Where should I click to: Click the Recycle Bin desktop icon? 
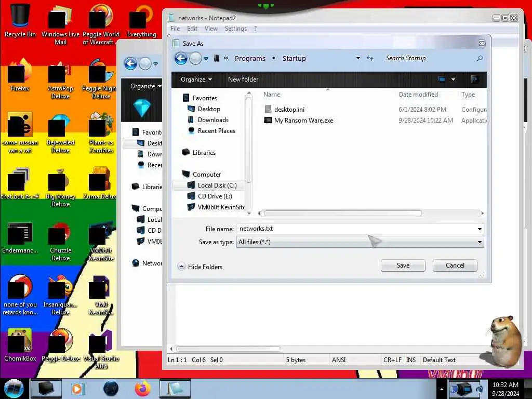point(20,20)
